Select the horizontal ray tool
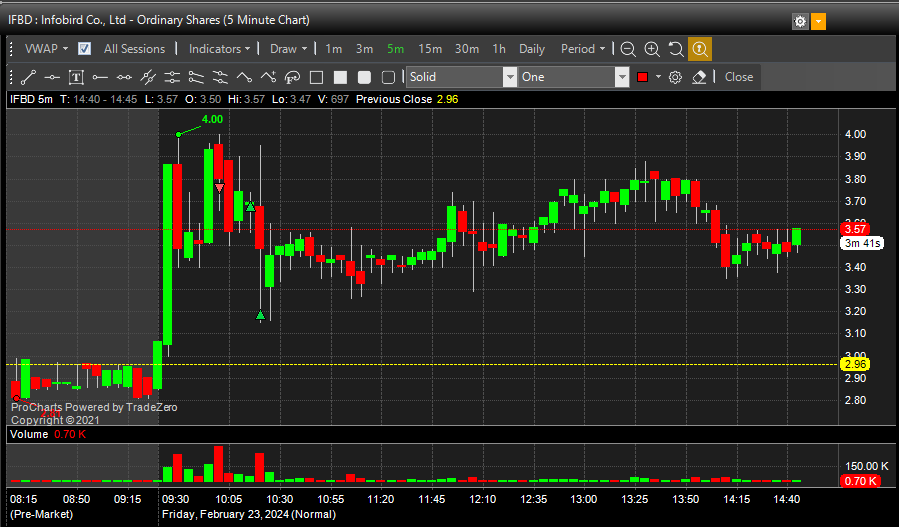The height and width of the screenshot is (527, 899). 100,77
